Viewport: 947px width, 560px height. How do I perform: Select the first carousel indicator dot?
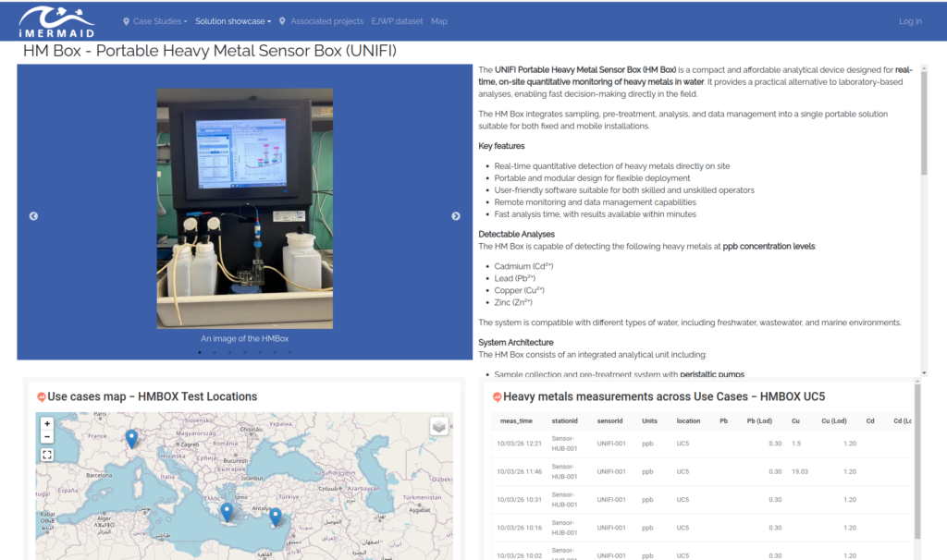pos(200,352)
